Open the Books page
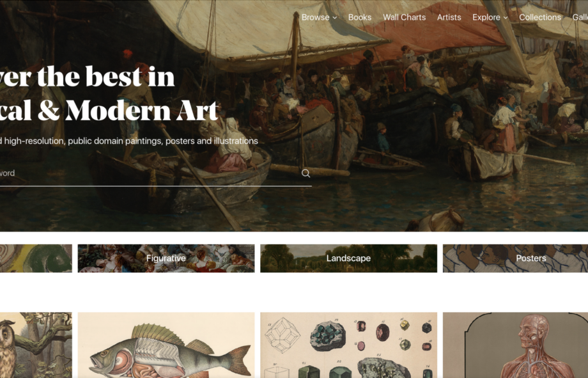 coord(360,17)
